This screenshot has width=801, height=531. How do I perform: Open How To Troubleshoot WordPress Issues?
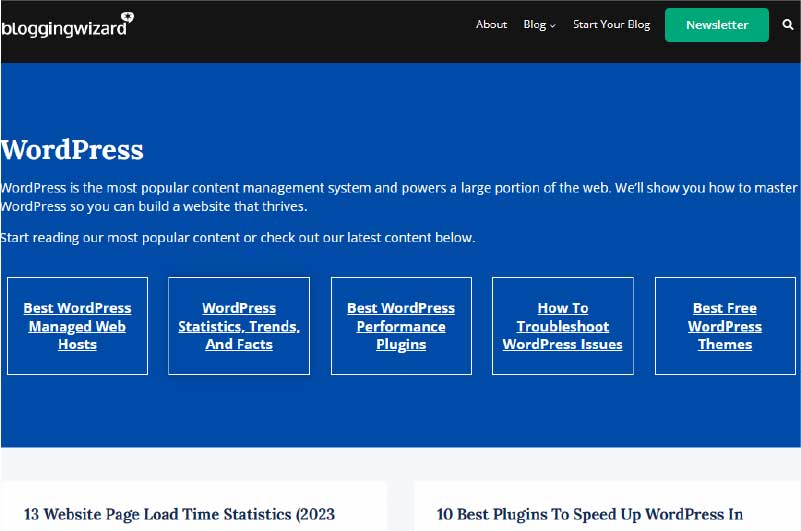[562, 326]
